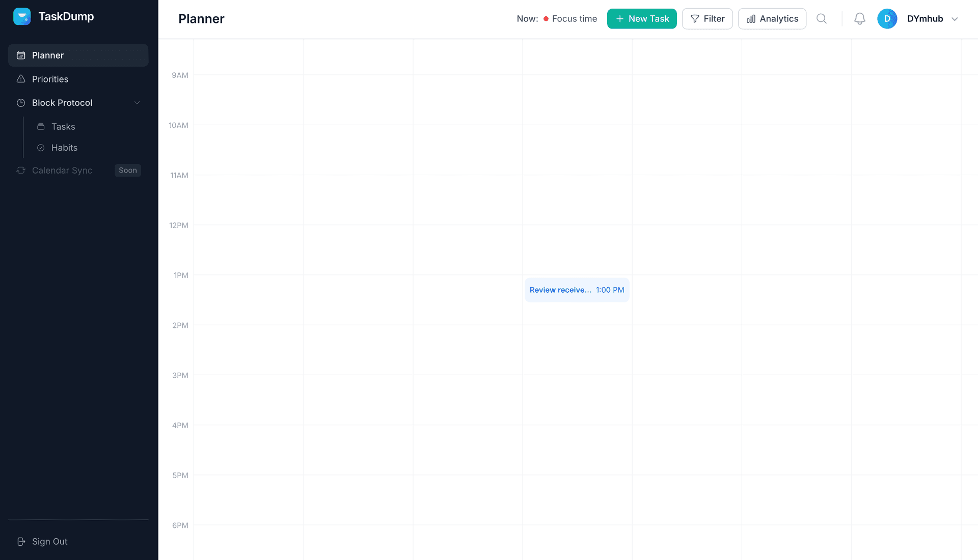The image size is (978, 560).
Task: Click the Priorities warning triangle icon
Action: pos(21,79)
